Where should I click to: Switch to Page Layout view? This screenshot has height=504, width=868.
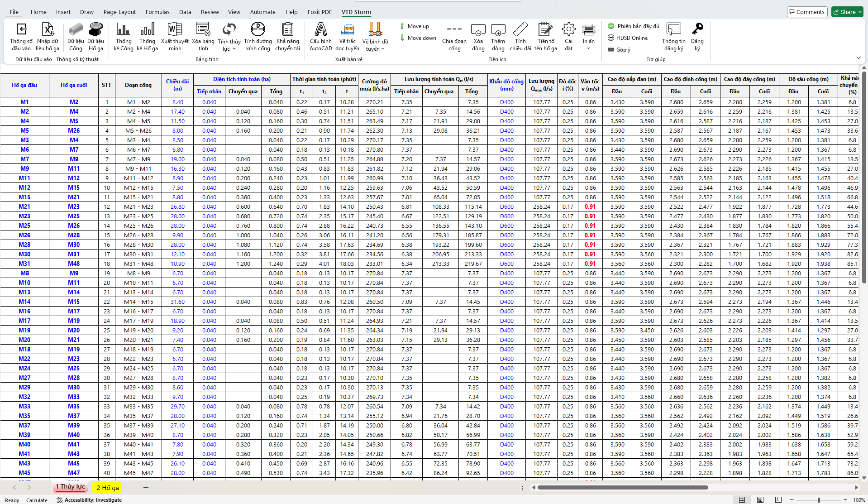[x=760, y=499]
